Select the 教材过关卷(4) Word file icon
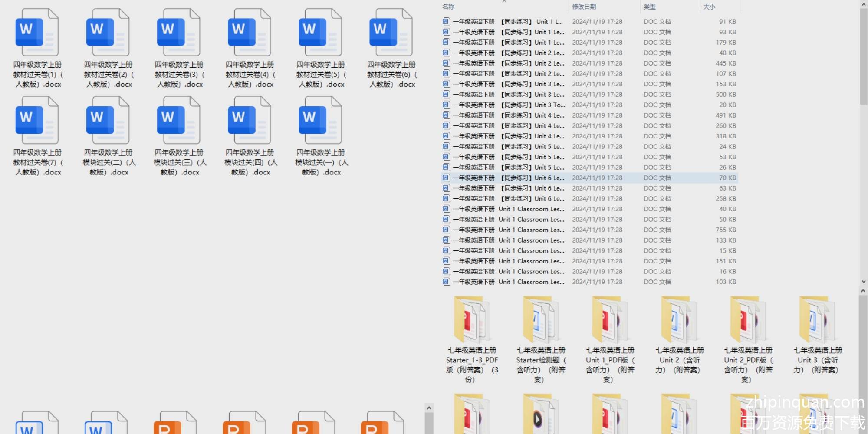The height and width of the screenshot is (434, 868). click(249, 33)
